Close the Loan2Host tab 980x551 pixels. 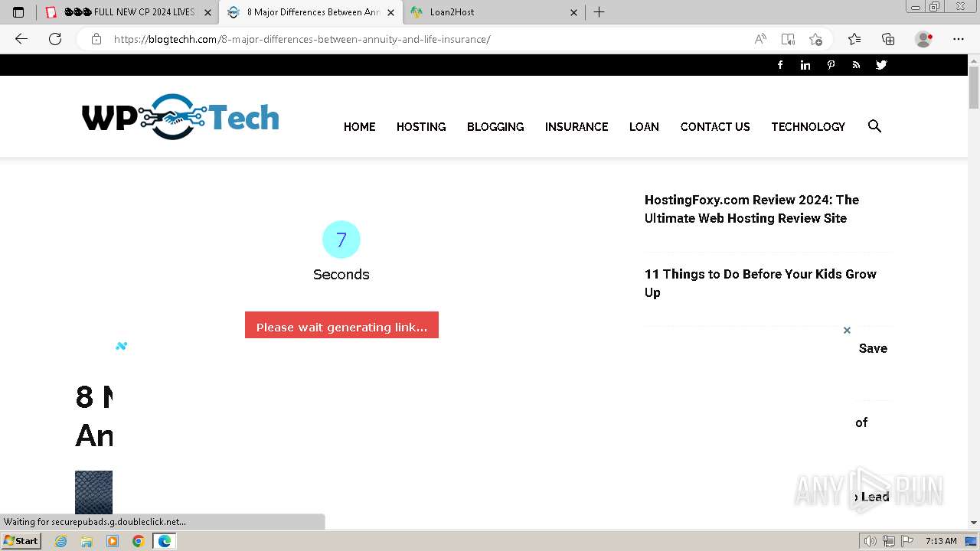[574, 12]
